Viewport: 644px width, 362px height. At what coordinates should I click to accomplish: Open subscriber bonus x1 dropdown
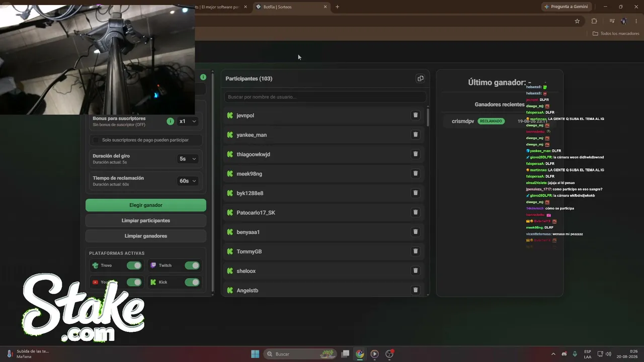(187, 121)
